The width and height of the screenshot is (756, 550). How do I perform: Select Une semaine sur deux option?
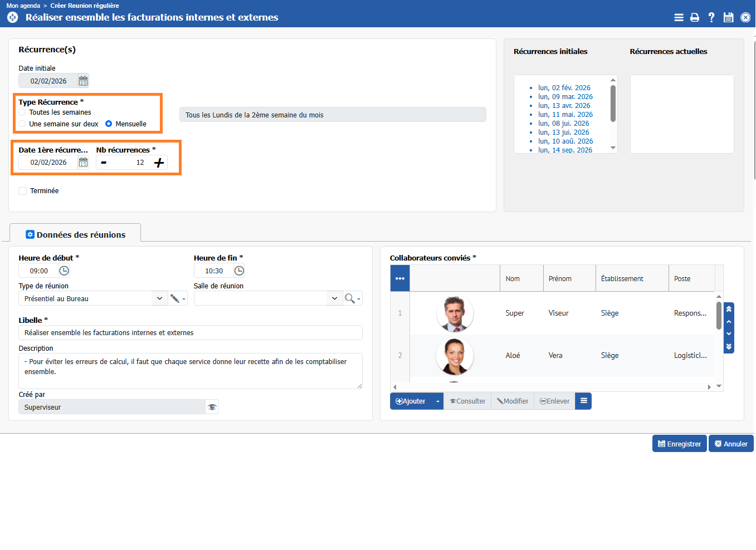point(22,124)
